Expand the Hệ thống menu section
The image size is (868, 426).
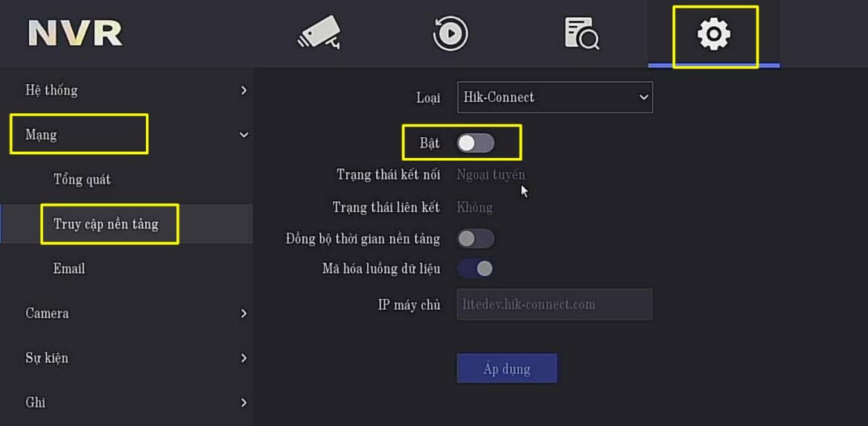pos(127,90)
